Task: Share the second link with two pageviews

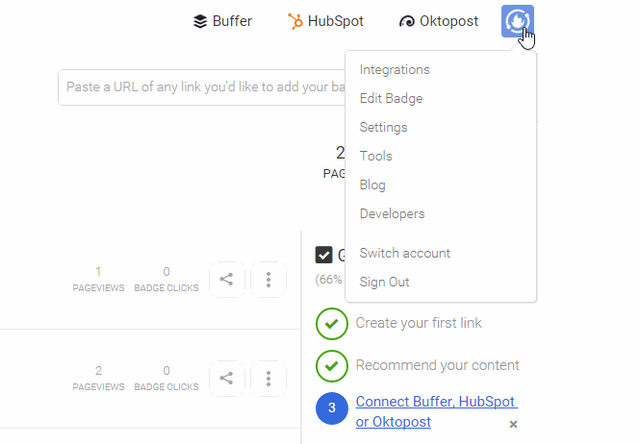Action: pos(227,378)
